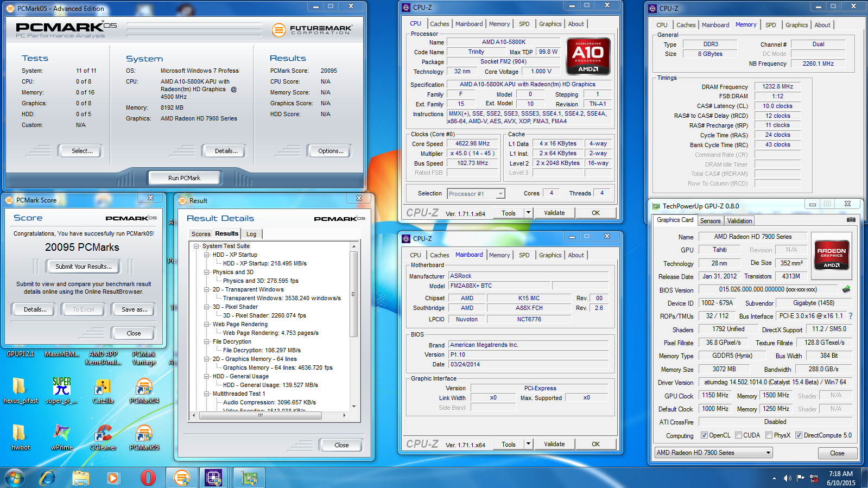Open the AMD APP KernelAnalyzer shortcut

(103, 358)
